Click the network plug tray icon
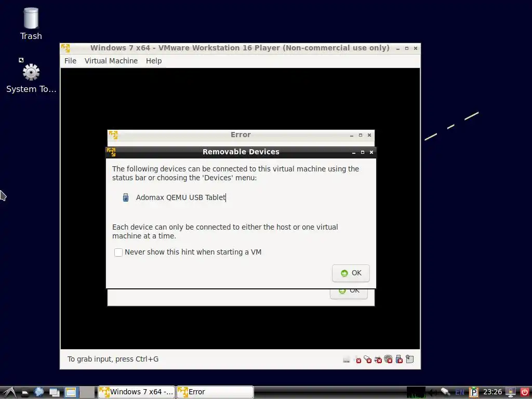The width and height of the screenshot is (532, 399). tap(445, 392)
